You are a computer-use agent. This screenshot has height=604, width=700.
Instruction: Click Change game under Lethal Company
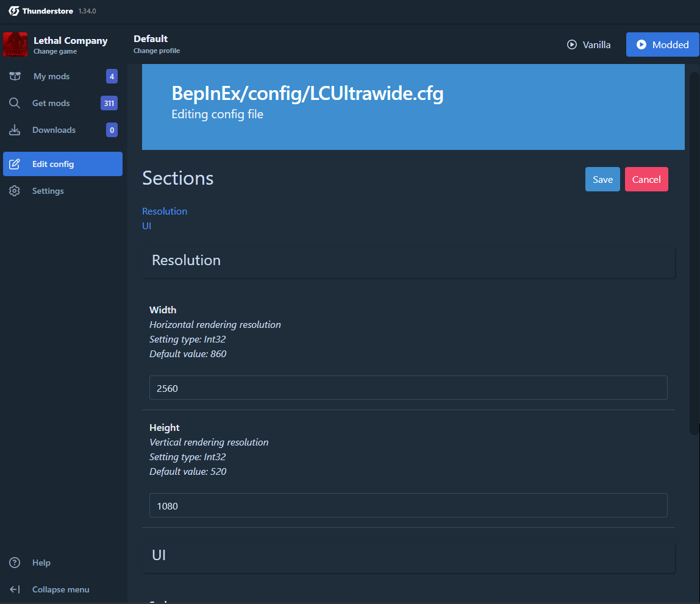(55, 51)
